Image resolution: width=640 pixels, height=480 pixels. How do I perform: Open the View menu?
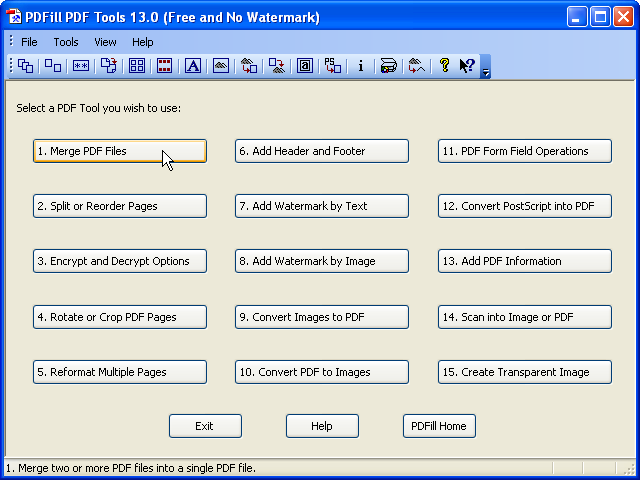(105, 42)
